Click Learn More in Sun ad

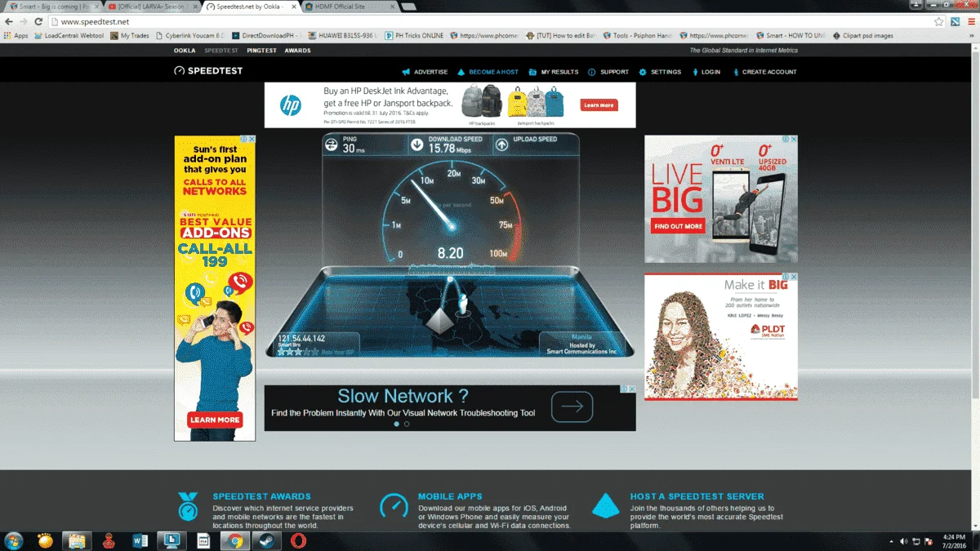[x=215, y=420]
